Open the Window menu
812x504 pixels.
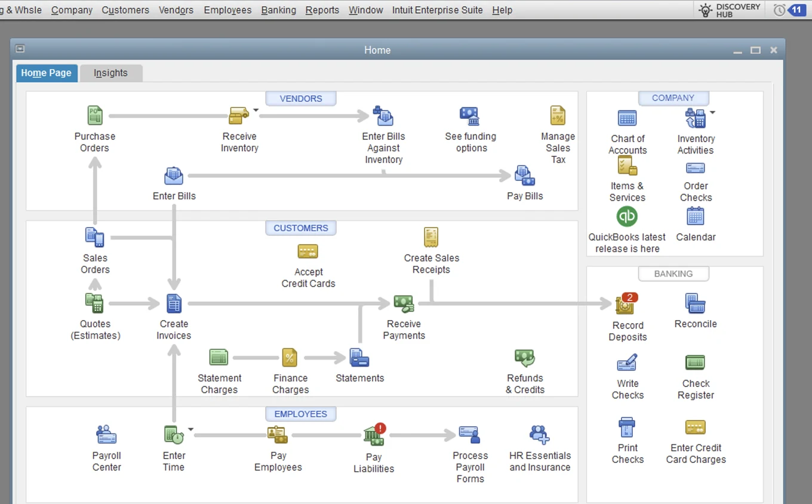click(365, 10)
